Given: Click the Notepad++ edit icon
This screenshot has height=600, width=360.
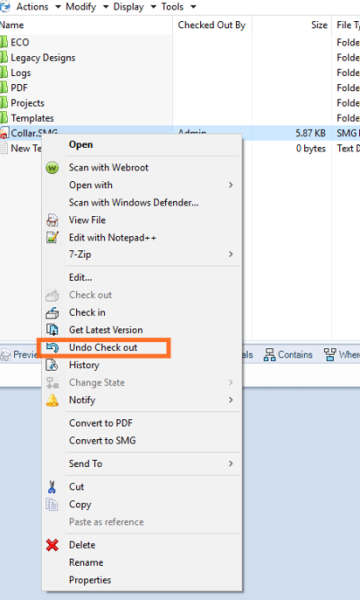Looking at the screenshot, I should pos(52,238).
